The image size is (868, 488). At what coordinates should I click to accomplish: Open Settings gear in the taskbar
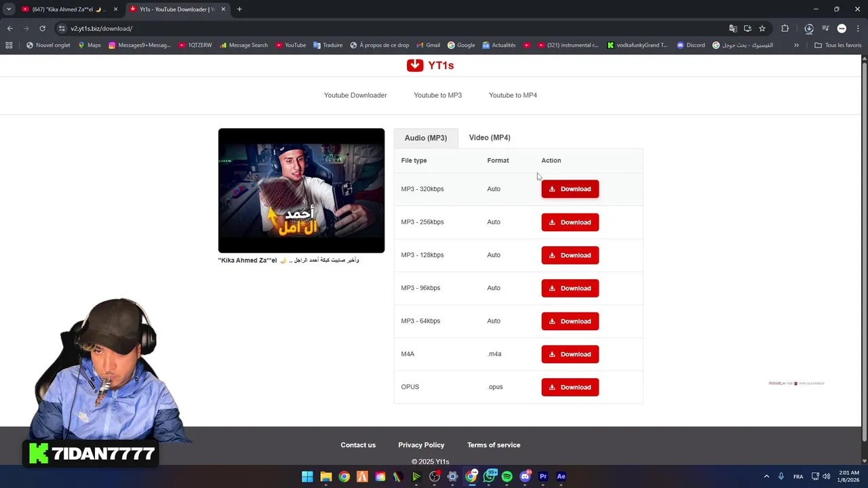pyautogui.click(x=452, y=476)
